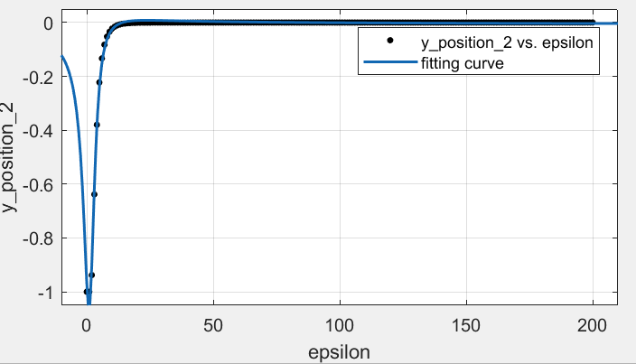Select the data point at epsilon zero
The width and height of the screenshot is (636, 364).
tap(87, 292)
